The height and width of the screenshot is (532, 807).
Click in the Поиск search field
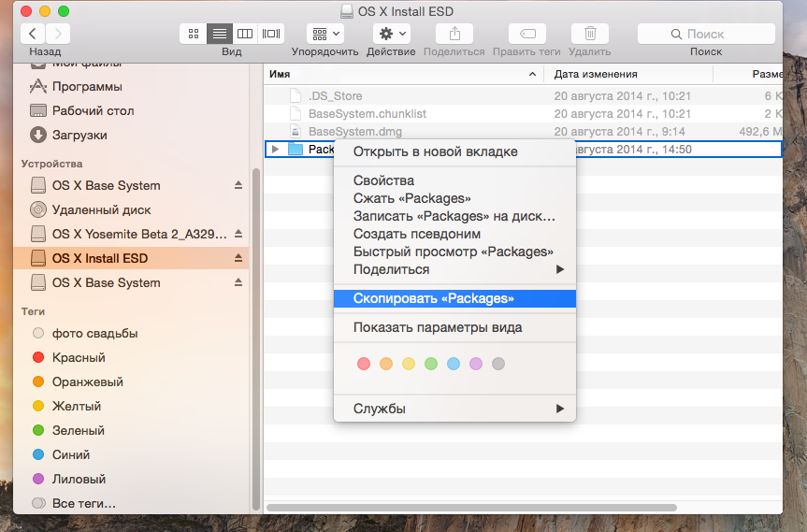[x=705, y=34]
